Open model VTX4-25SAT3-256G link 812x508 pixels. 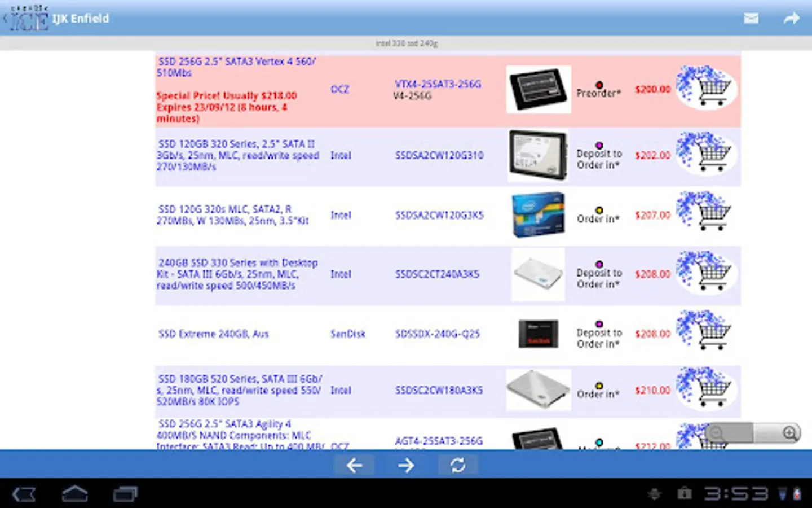[x=438, y=84]
